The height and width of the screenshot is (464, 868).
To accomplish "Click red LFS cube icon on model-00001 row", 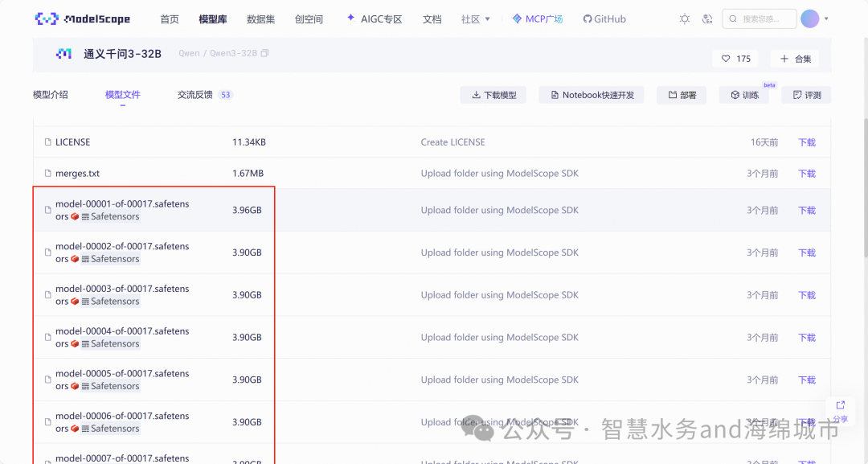I will coord(75,216).
